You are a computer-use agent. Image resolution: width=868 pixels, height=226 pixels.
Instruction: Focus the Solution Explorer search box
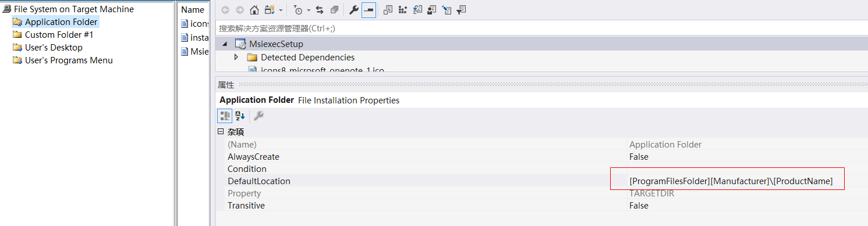[x=541, y=28]
